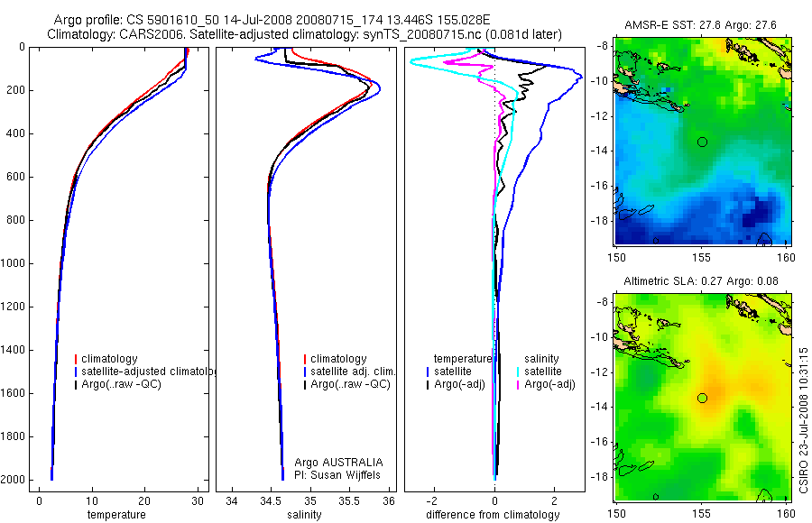Viewport: 812px width, 523px height.
Task: Click 'climatology' legend entry in temperature plot
Action: click(x=109, y=359)
